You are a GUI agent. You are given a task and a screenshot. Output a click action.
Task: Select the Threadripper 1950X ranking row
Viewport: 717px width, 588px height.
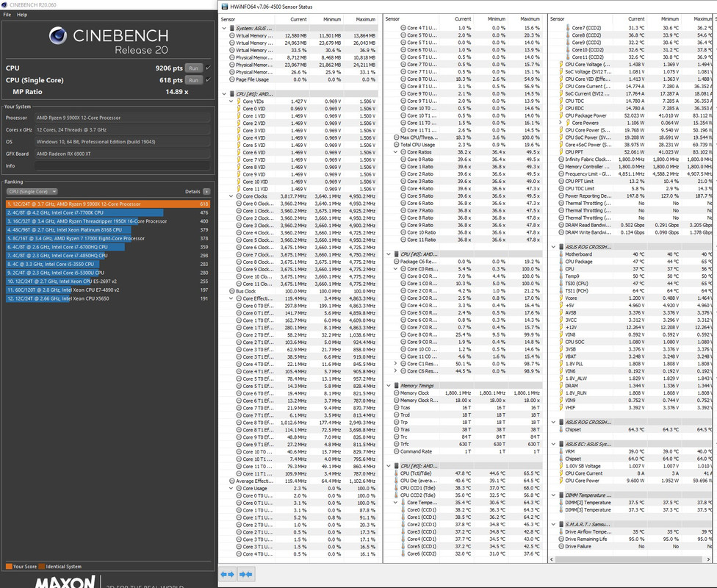[108, 221]
